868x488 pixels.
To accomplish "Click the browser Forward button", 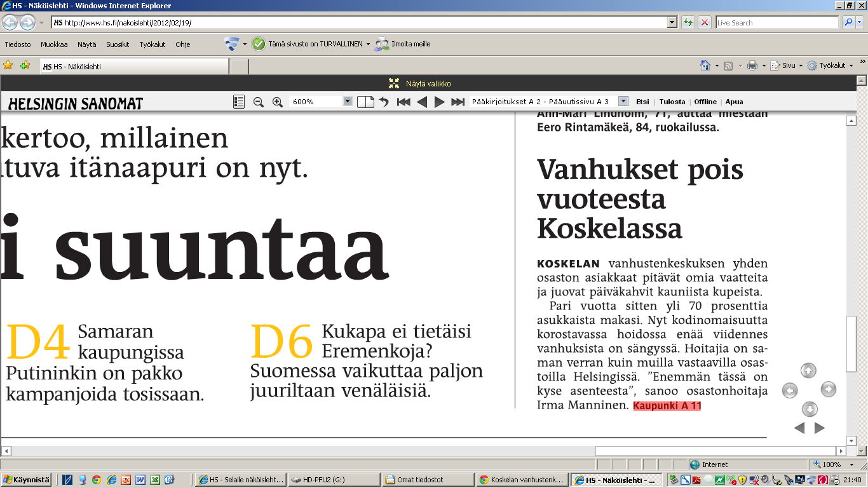I will [27, 22].
